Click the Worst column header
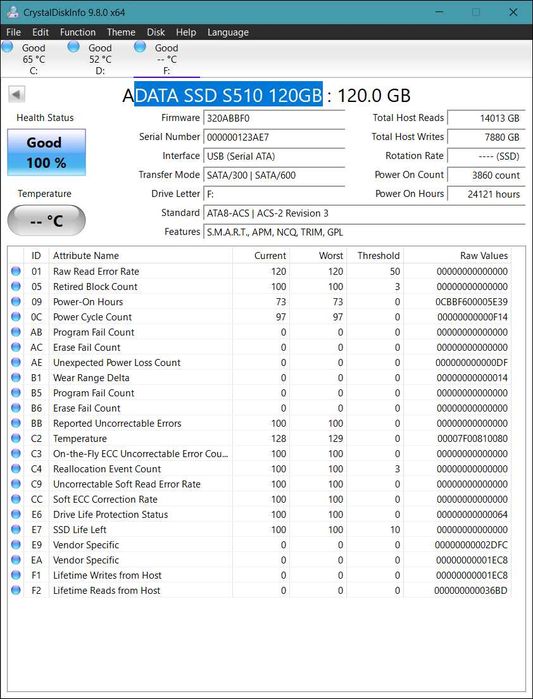533x699 pixels. [318, 256]
